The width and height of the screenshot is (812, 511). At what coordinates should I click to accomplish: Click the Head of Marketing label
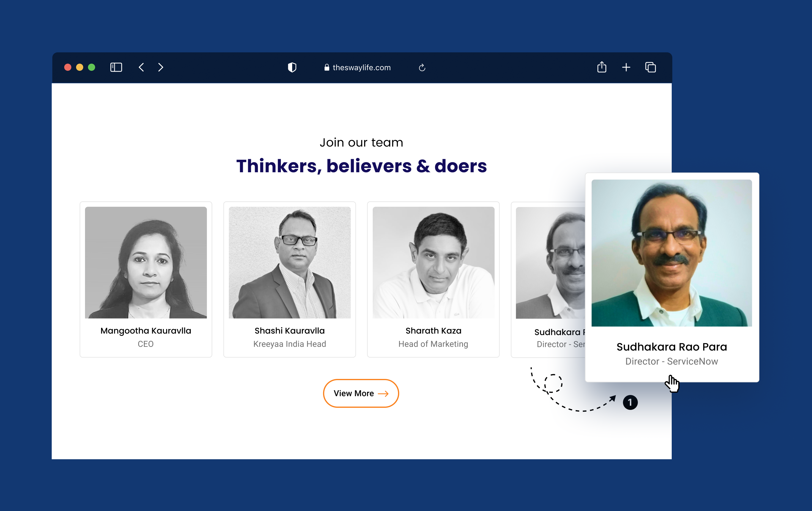pyautogui.click(x=433, y=344)
